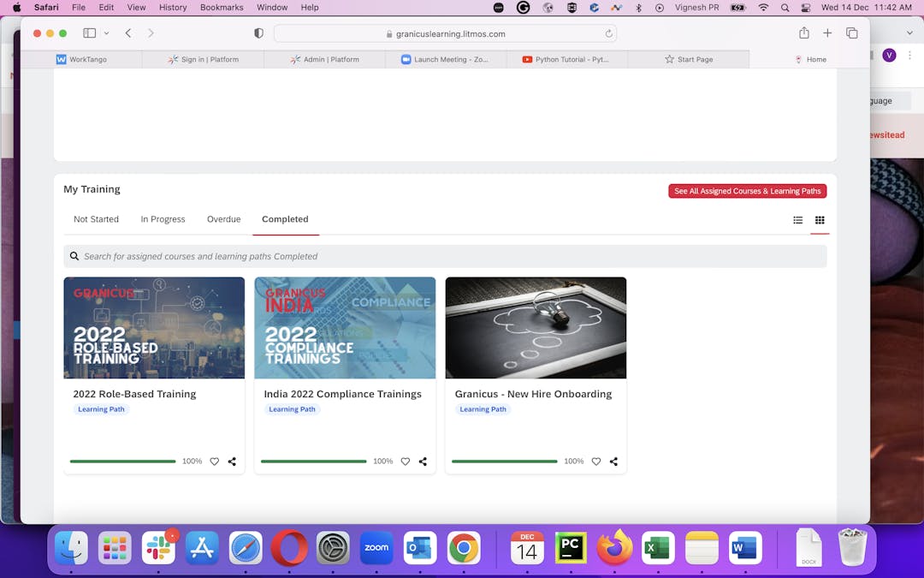
Task: Click See All Assigned Courses & Learning Paths
Action: [x=747, y=191]
